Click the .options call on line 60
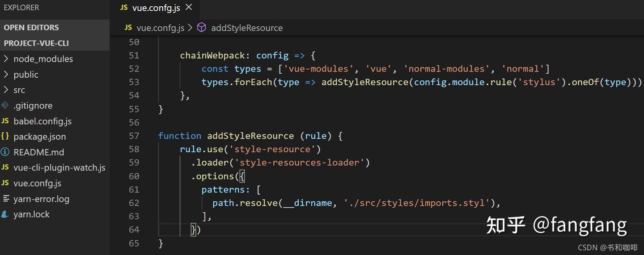 coord(212,176)
